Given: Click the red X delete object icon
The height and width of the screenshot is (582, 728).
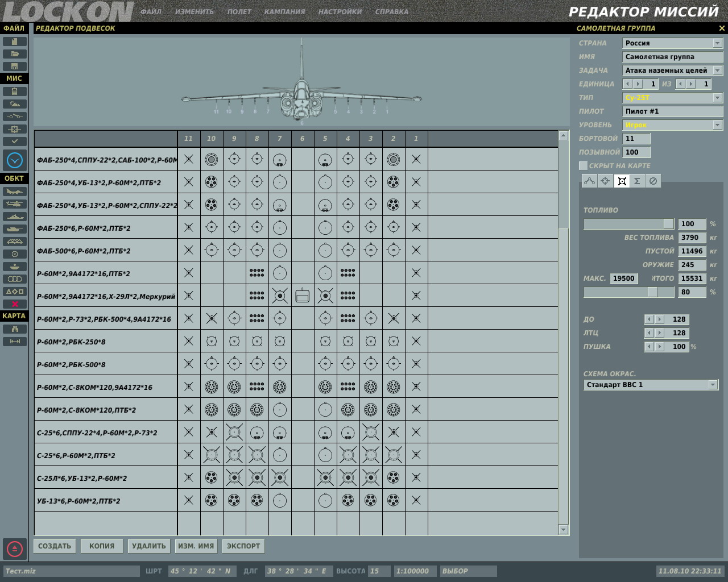Looking at the screenshot, I should coord(15,304).
